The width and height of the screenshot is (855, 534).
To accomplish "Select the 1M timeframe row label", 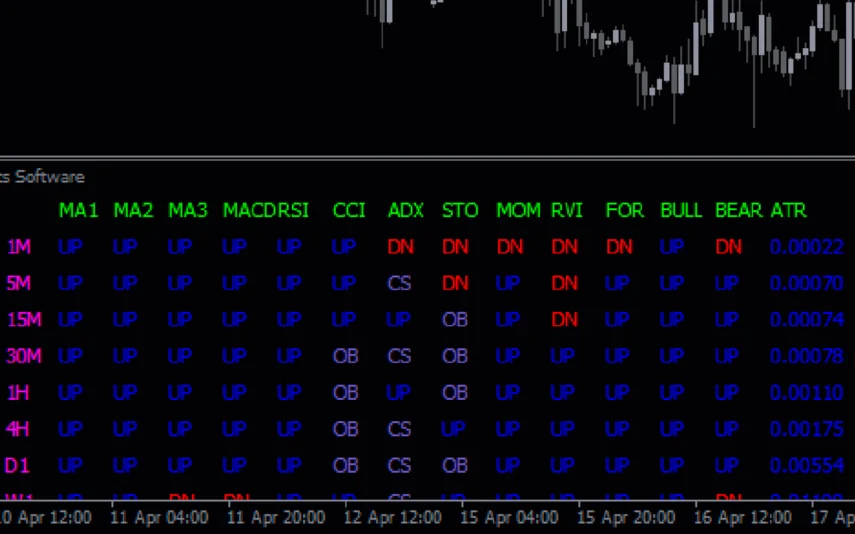I will click(x=19, y=247).
